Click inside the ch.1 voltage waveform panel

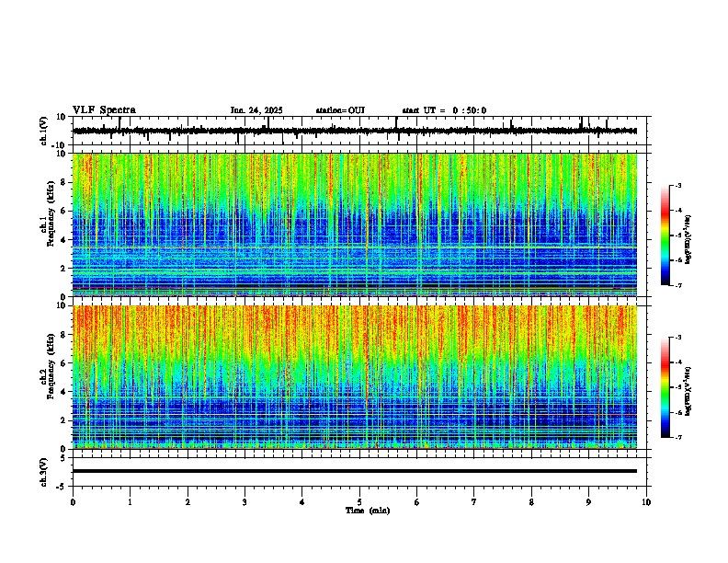click(359, 131)
